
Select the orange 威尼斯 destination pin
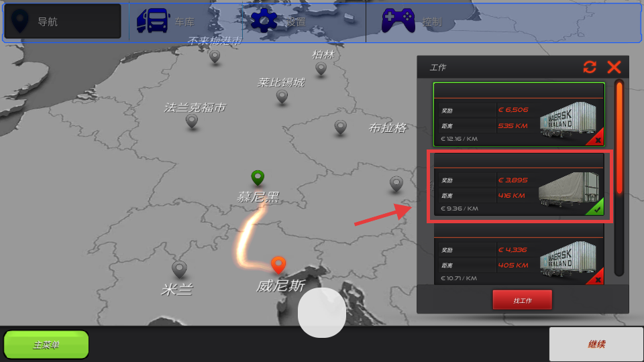pos(278,265)
